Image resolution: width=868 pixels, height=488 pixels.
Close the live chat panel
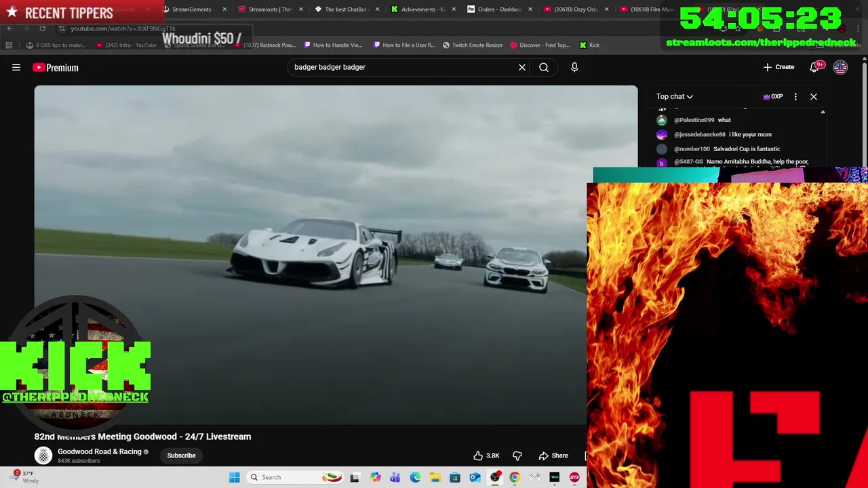814,96
